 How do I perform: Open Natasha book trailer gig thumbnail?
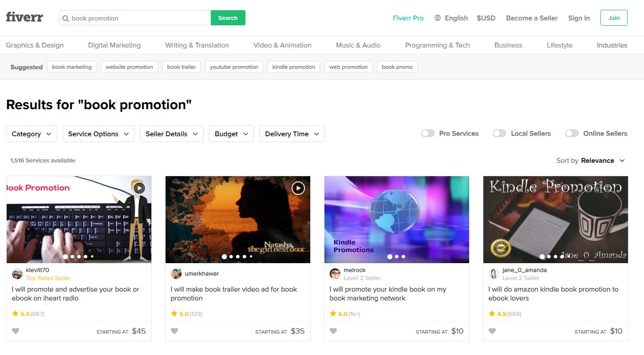[238, 220]
